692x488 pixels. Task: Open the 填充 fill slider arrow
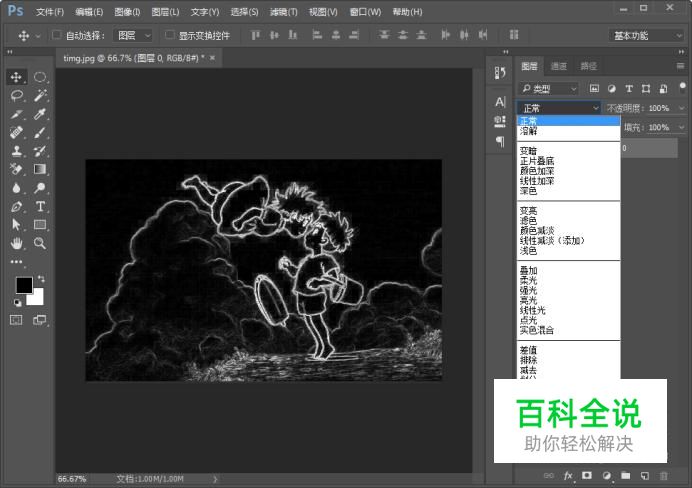(x=681, y=127)
